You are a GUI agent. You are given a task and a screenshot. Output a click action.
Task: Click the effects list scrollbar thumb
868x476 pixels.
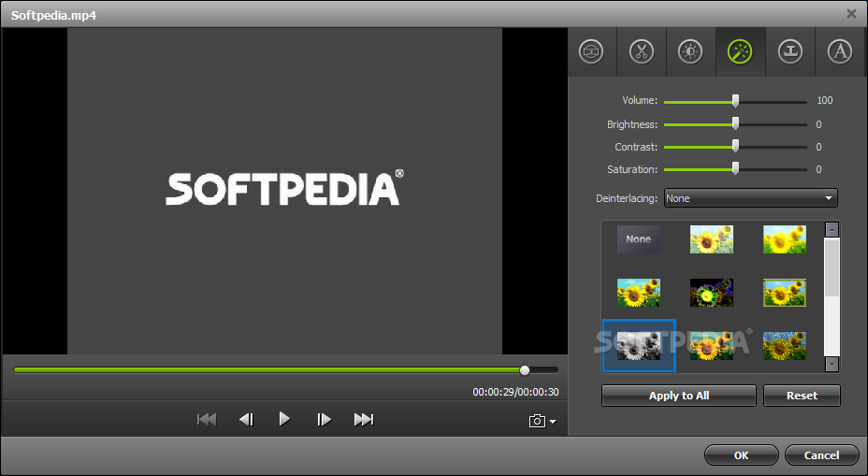[x=832, y=267]
